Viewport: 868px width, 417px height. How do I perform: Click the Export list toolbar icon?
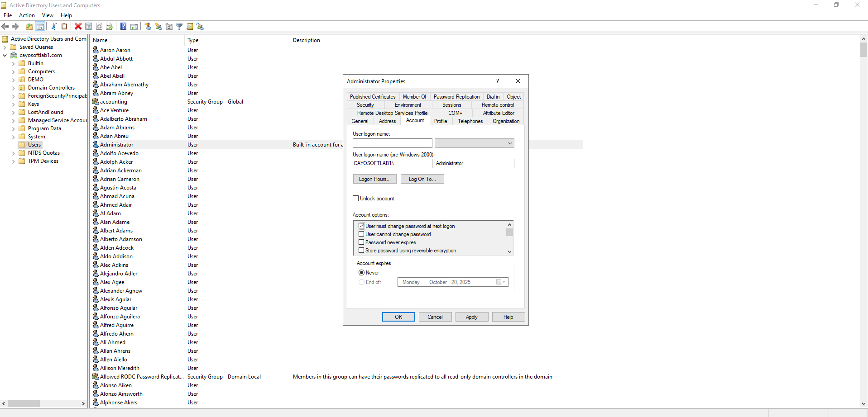click(x=110, y=26)
